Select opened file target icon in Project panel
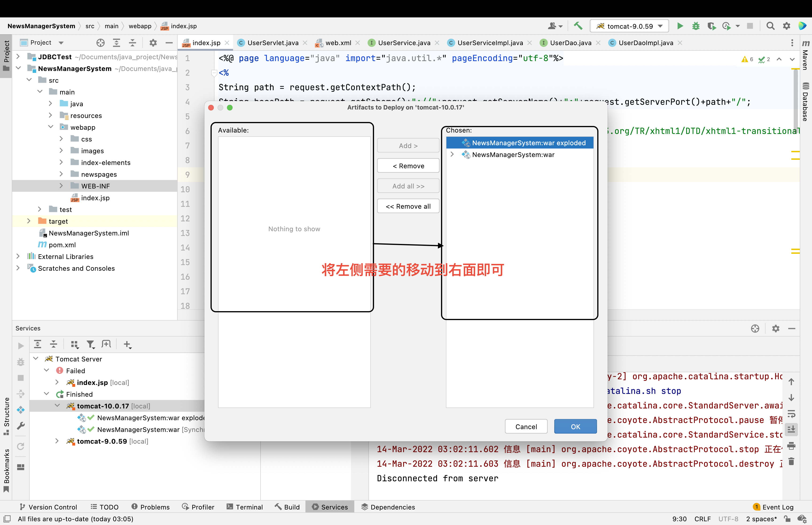This screenshot has height=525, width=812. coord(100,43)
